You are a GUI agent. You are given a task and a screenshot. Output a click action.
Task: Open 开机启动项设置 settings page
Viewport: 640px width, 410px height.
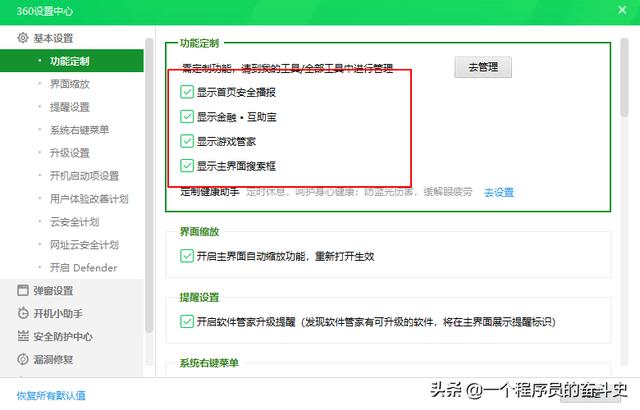pyautogui.click(x=84, y=176)
